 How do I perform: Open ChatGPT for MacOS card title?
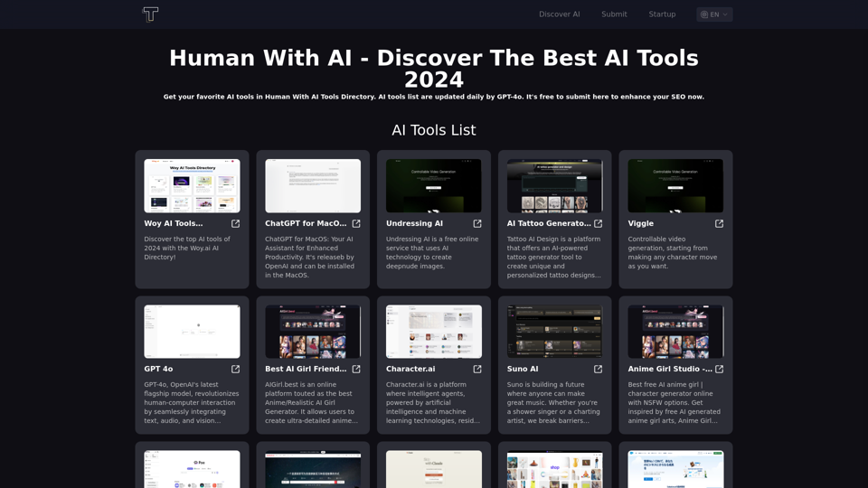coord(306,223)
